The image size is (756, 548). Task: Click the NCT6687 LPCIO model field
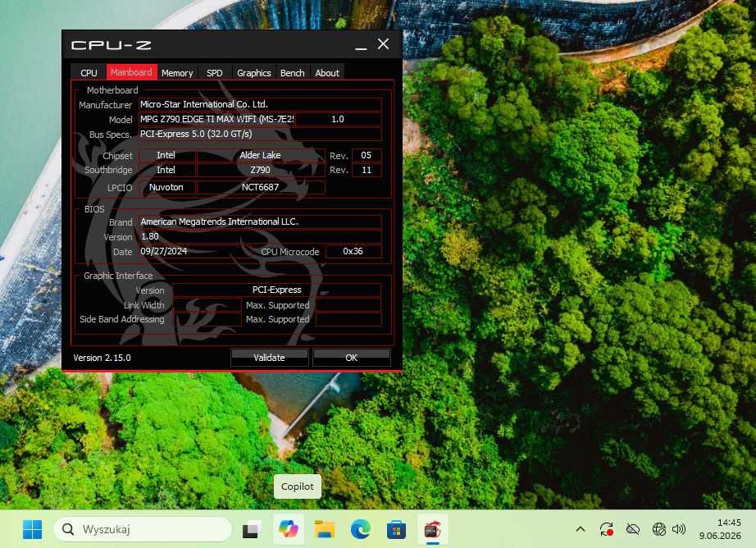pos(261,187)
